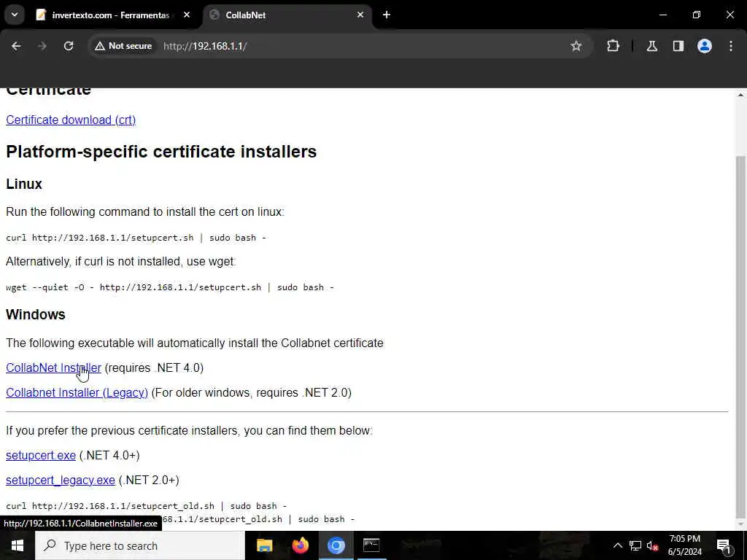The image size is (747, 560).
Task: Open the network status tray icon
Action: point(635,545)
